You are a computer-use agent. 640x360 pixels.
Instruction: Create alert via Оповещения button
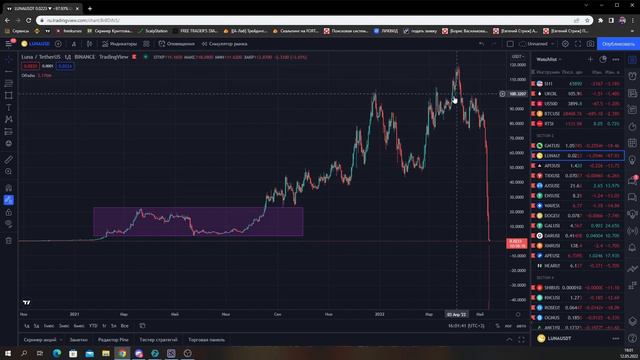pos(176,44)
